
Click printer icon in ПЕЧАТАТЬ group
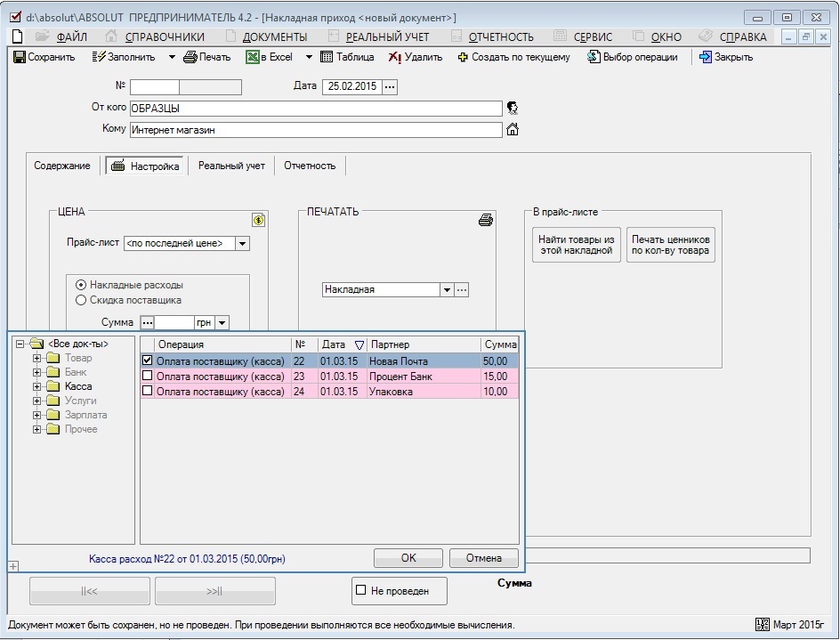tap(486, 220)
